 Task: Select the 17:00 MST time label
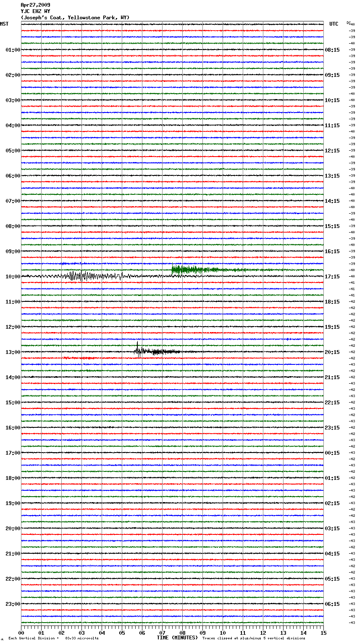(x=13, y=453)
